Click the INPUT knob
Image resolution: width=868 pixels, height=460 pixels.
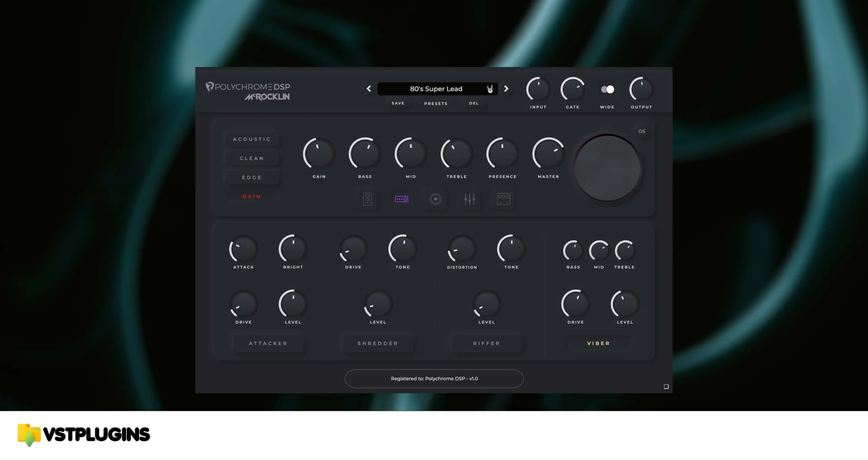(538, 89)
